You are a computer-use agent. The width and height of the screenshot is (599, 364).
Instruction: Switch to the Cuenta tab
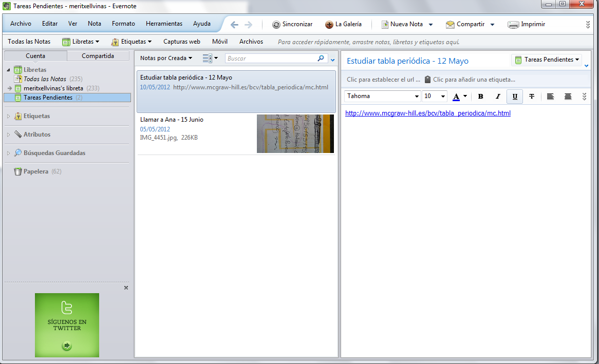[x=35, y=56]
